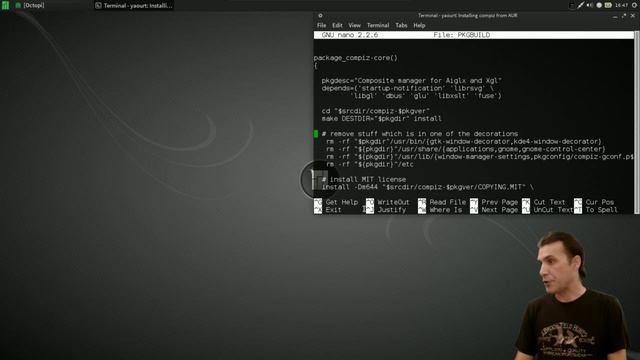640x360 pixels.
Task: Open the Terminal menu
Action: click(378, 25)
